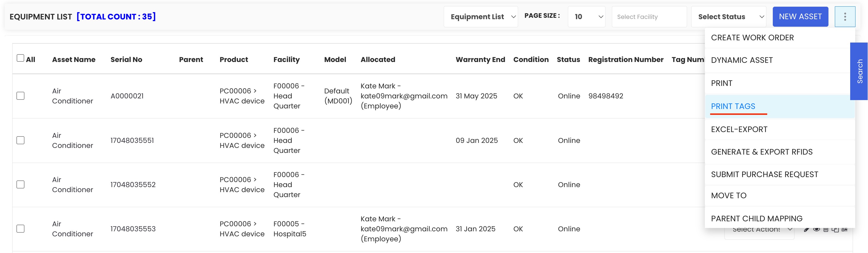Click the Parent column header
This screenshot has width=868, height=253.
[191, 59]
